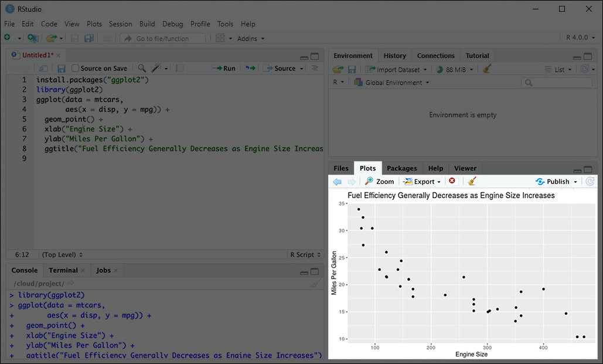
Task: Click the New File plus icon
Action: [7, 38]
